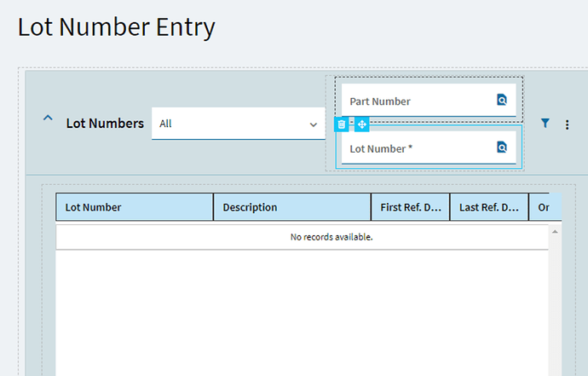Collapse the Lot Numbers panel chevron

(48, 119)
